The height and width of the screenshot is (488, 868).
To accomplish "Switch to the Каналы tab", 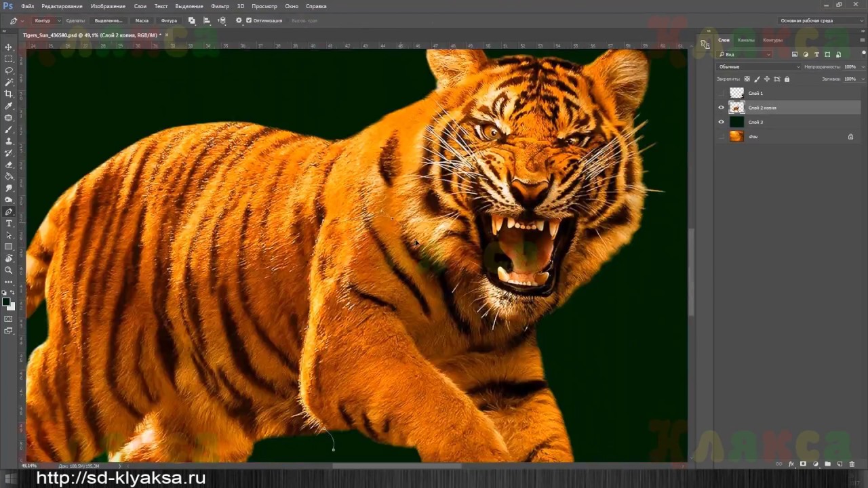I will click(x=746, y=40).
